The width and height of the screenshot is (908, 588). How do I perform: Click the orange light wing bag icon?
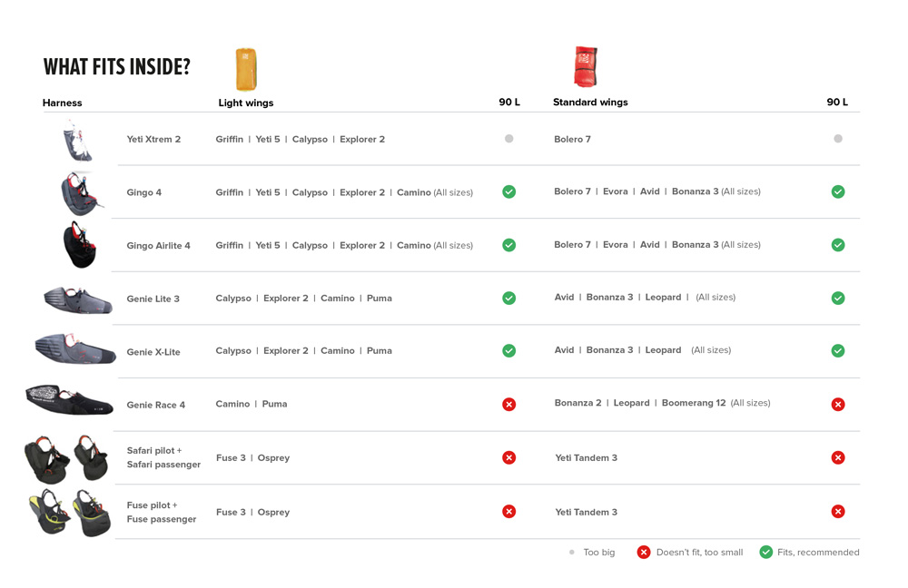click(246, 70)
